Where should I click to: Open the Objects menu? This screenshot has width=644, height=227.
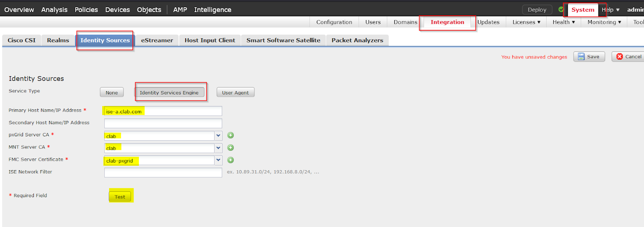click(149, 10)
